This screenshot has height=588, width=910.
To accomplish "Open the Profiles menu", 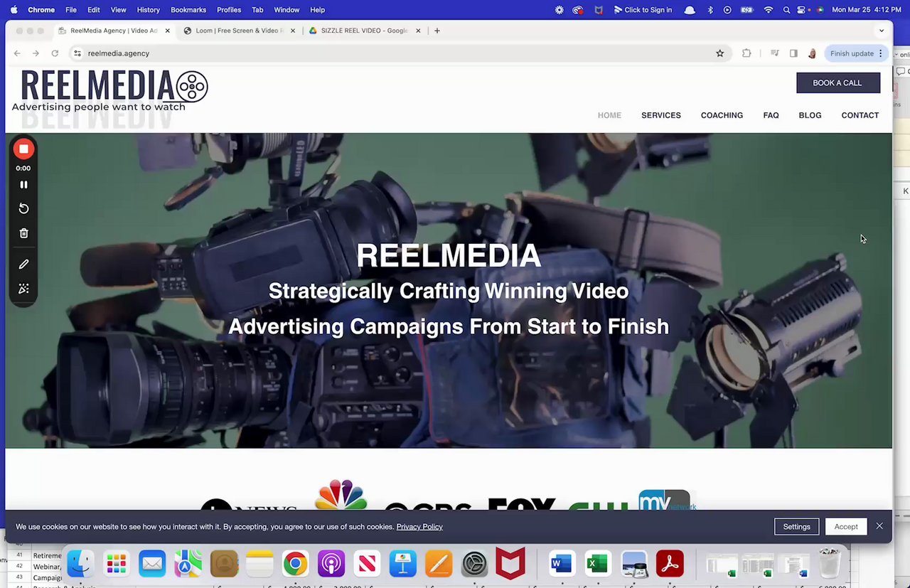I will (229, 10).
